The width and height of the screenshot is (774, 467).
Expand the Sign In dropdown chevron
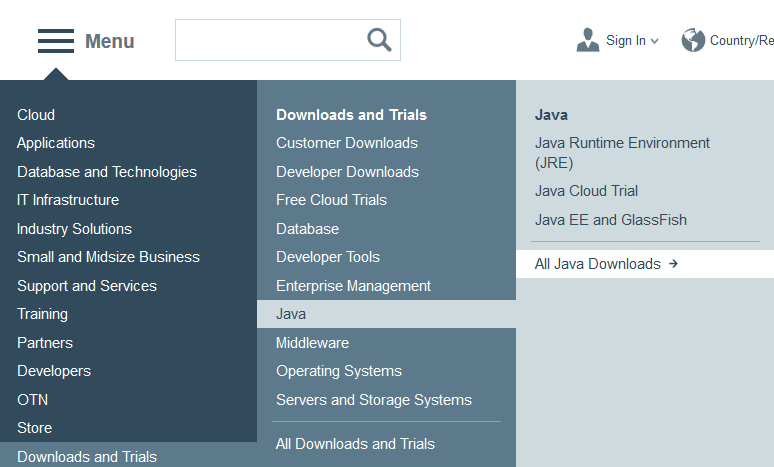tap(655, 41)
